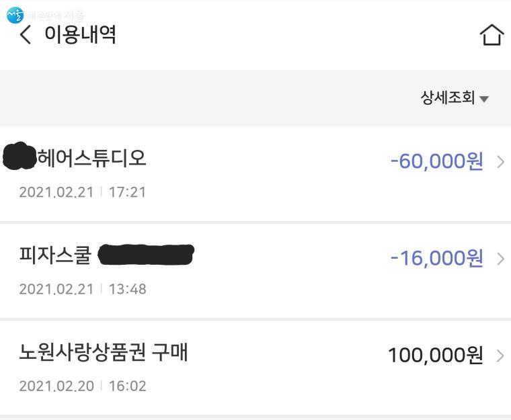
Task: Click the 2021.02.21 13:48 timestamp
Action: pos(82,289)
